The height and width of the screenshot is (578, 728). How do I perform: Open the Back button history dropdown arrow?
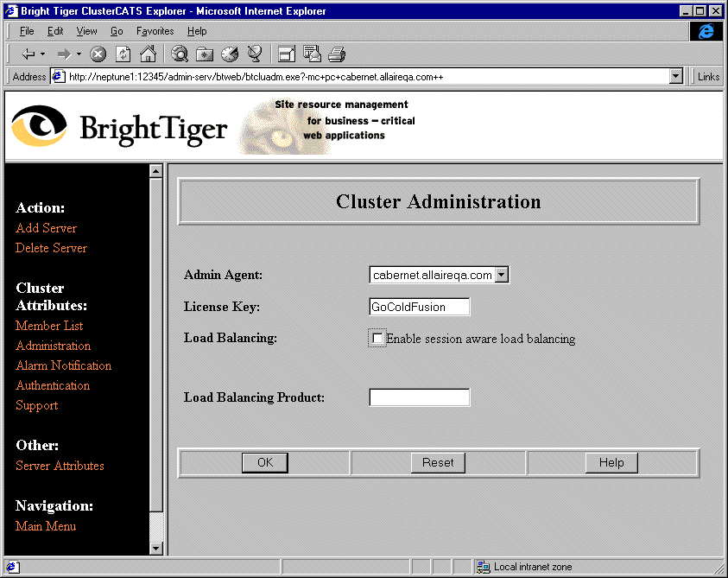tap(42, 54)
